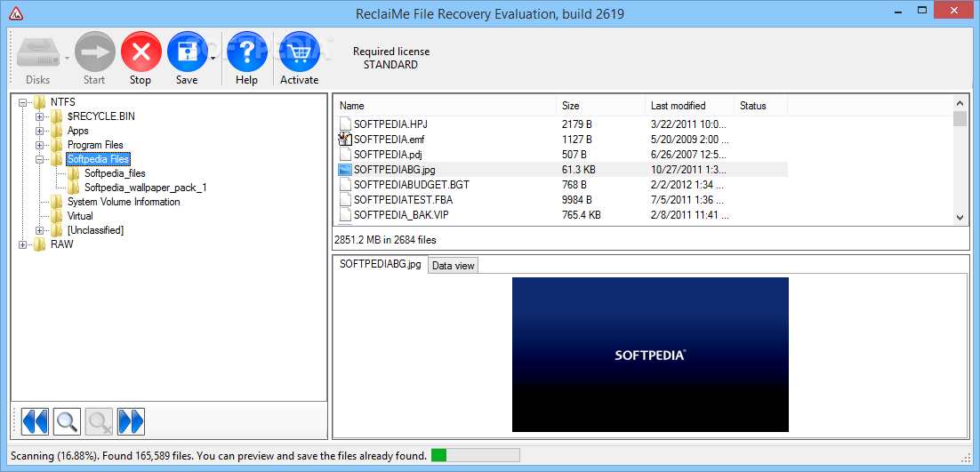The image size is (980, 472).
Task: Expand the Apps folder node
Action: pyautogui.click(x=39, y=131)
